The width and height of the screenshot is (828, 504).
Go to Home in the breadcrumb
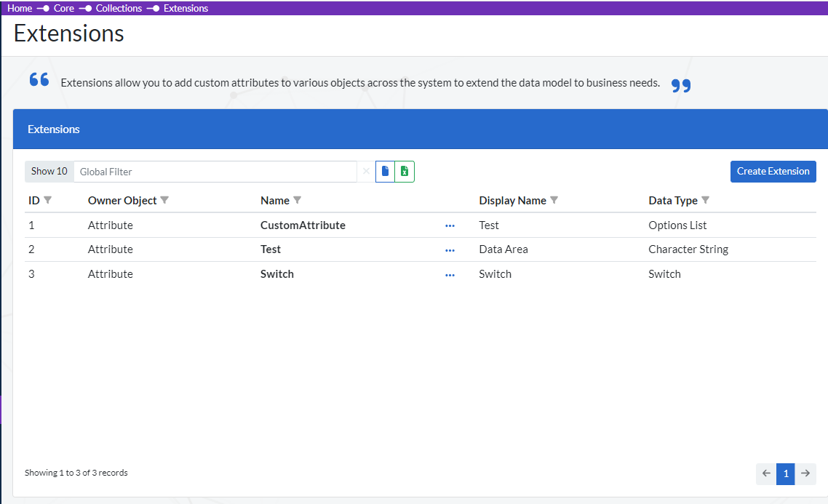coord(20,9)
